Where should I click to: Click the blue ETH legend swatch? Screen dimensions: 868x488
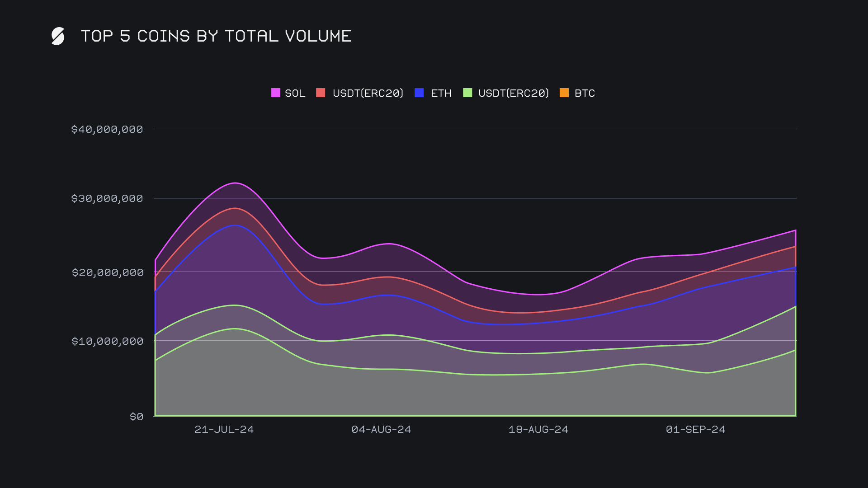point(419,93)
